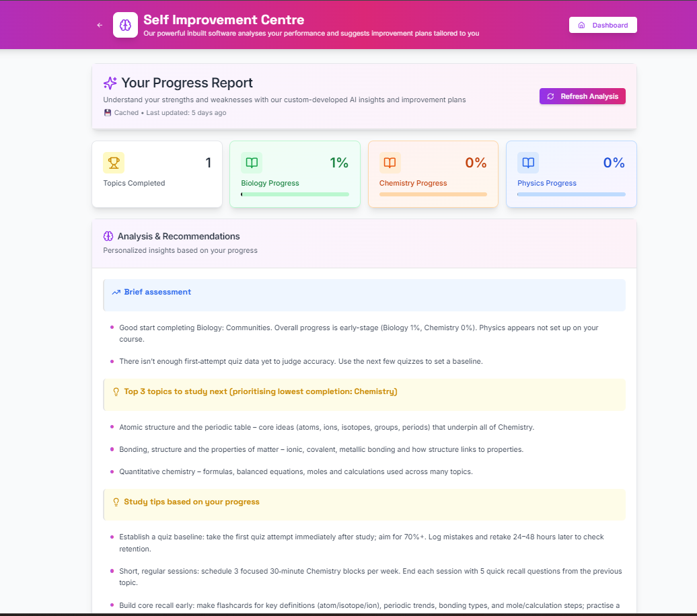The width and height of the screenshot is (697, 616).
Task: Click the bullet about first-attempt quiz data
Action: (301, 361)
